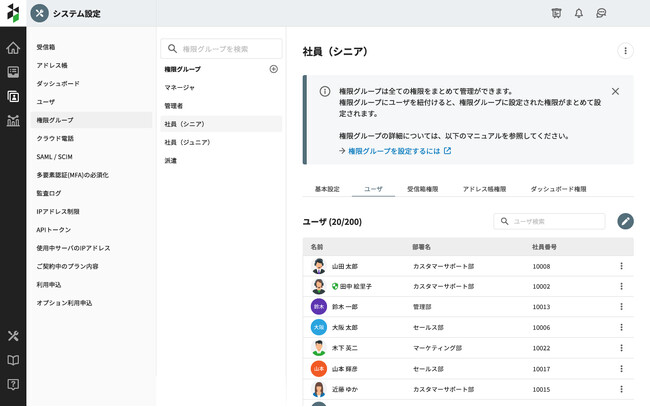Dismiss the info banner with X
Screen dimensions: 650x407
(615, 91)
